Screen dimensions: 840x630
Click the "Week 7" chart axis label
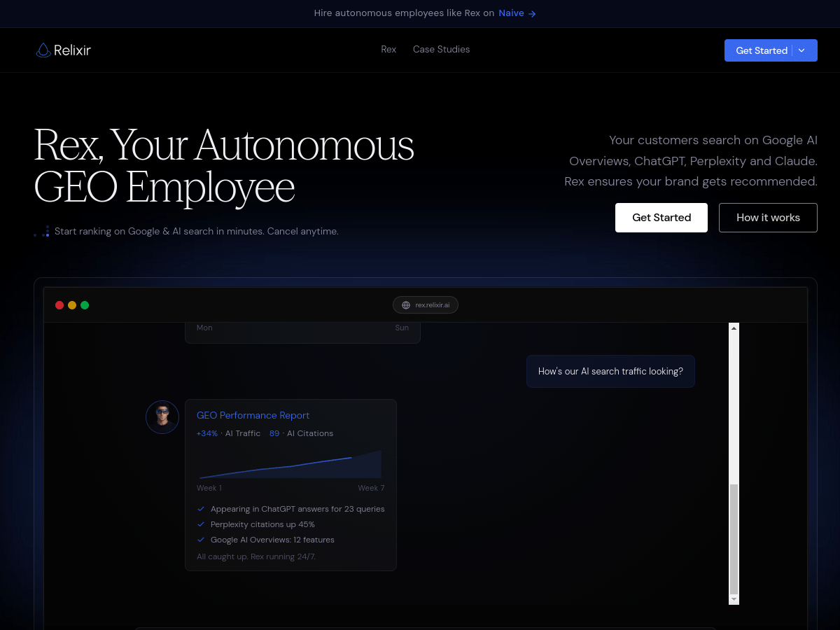click(x=371, y=488)
